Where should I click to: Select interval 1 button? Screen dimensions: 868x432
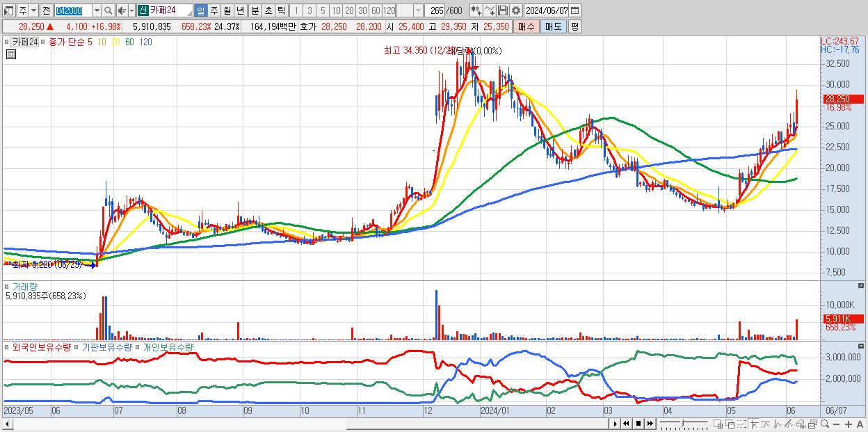(296, 10)
